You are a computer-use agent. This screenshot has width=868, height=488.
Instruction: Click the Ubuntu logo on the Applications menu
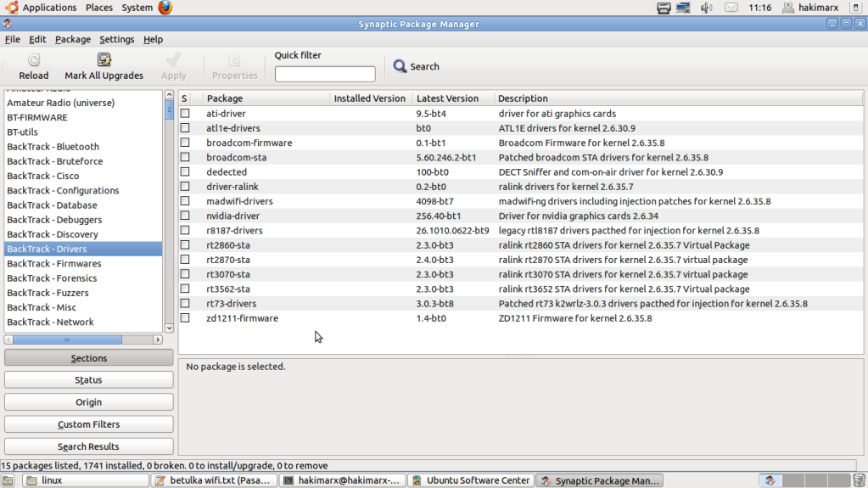coord(12,7)
